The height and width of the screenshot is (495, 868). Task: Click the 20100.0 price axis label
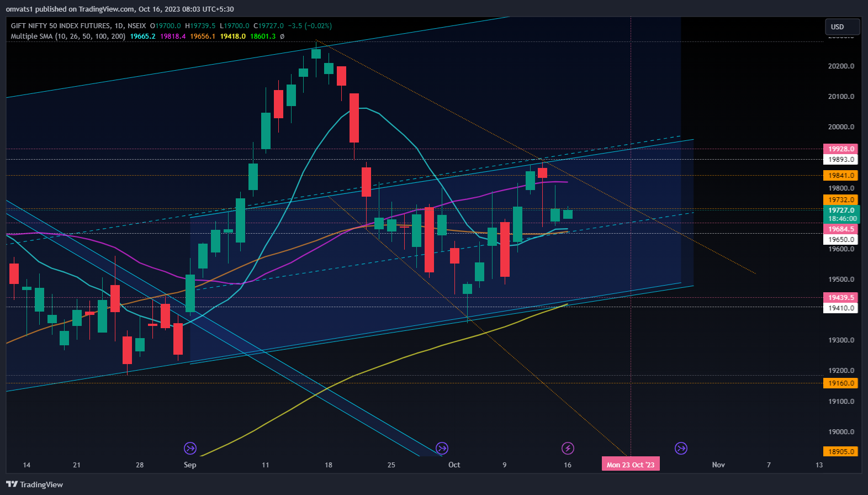coord(841,97)
